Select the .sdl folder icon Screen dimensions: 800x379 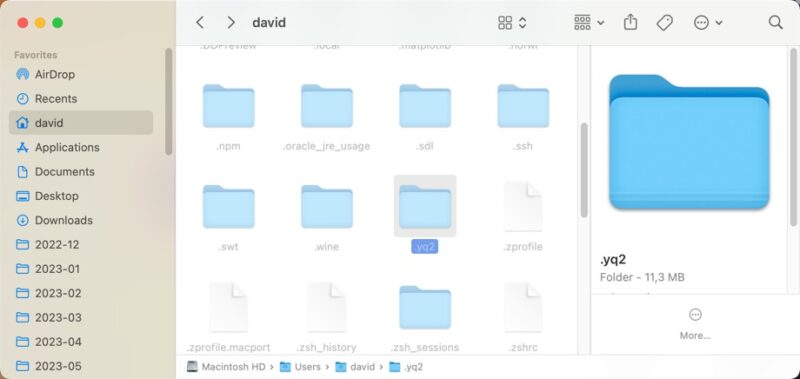click(x=425, y=106)
